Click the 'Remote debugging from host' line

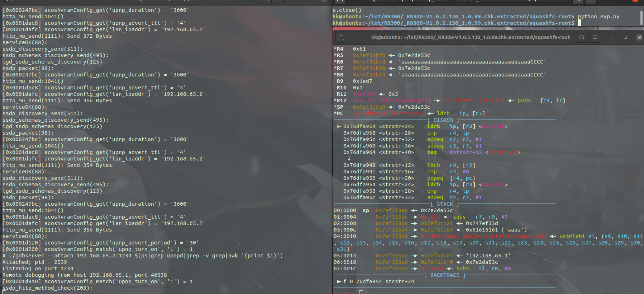[x=85, y=275]
